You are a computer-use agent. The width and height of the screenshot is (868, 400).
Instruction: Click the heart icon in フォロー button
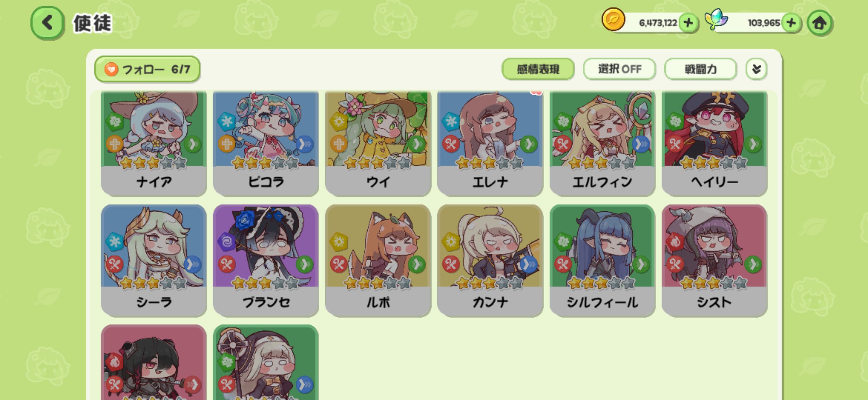111,70
